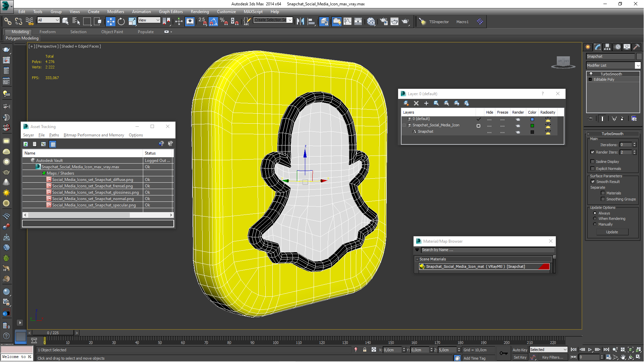
Task: Click the Set Key button
Action: click(520, 357)
